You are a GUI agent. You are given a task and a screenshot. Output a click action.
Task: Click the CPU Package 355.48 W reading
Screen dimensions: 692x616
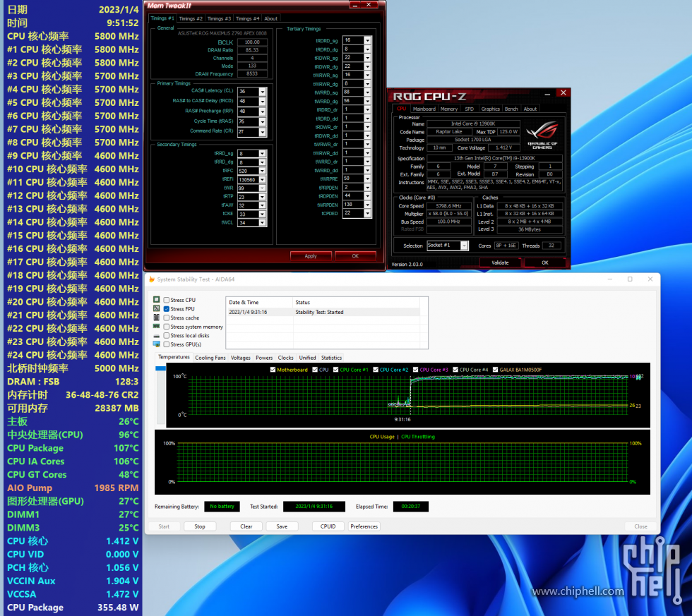(73, 608)
